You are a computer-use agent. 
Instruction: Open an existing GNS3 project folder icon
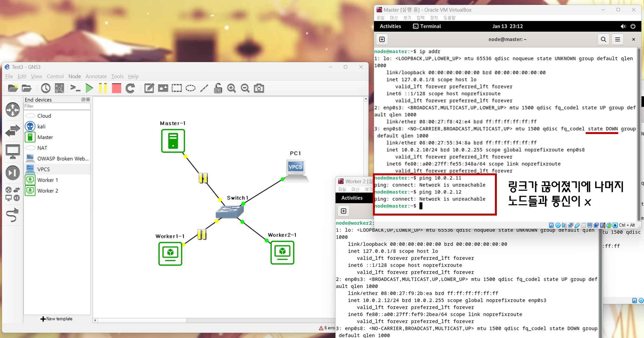click(x=27, y=88)
